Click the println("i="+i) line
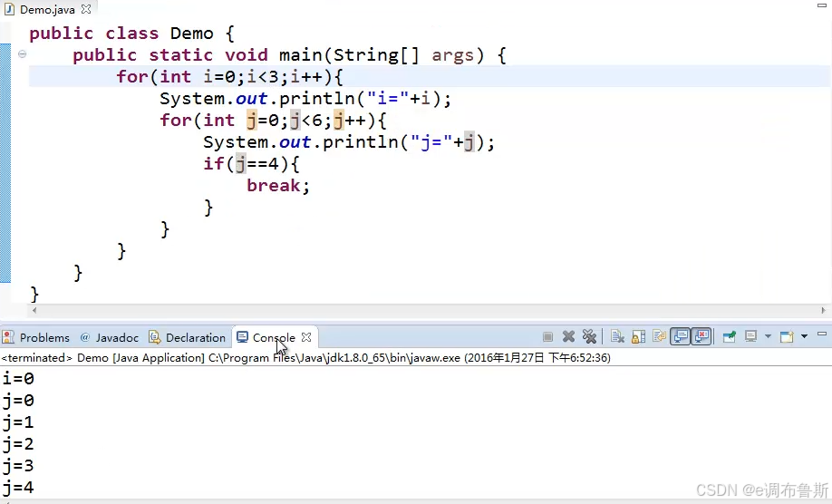 (x=305, y=99)
